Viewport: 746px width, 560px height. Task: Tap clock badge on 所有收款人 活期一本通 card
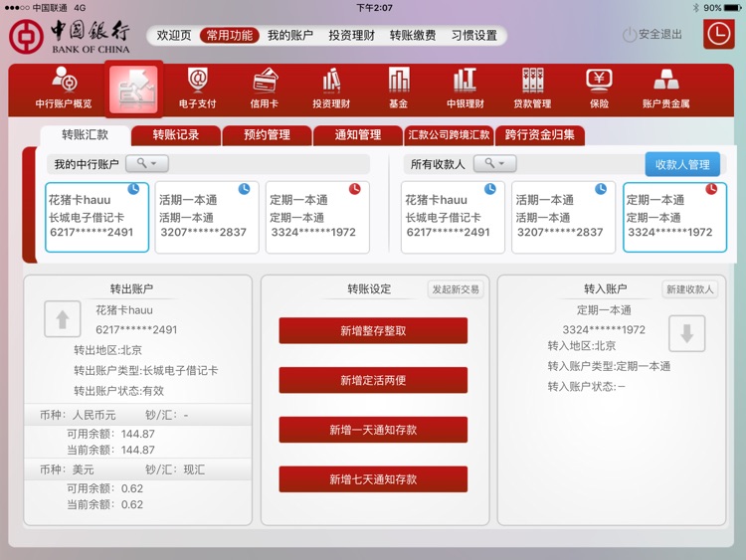[x=601, y=189]
